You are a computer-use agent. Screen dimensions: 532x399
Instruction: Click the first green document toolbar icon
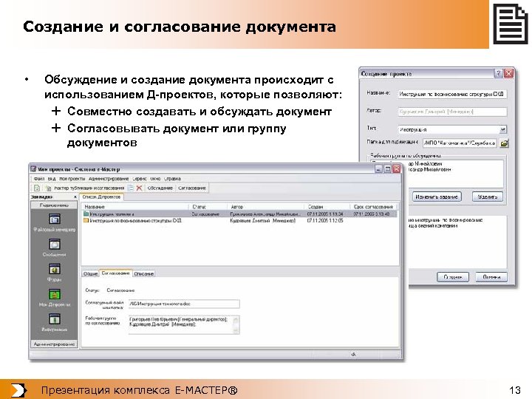point(37,188)
